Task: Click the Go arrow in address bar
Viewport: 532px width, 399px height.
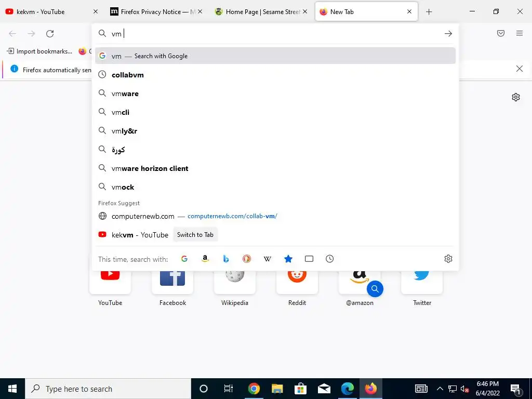Action: pos(448,34)
